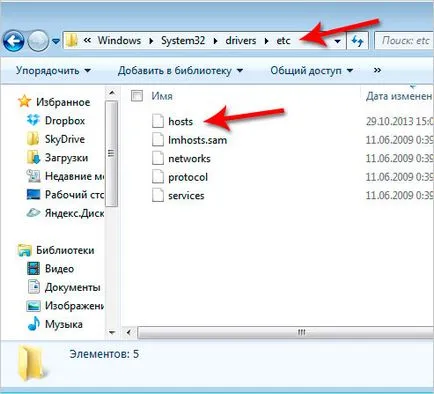
Task: Select the hosts file name
Action: pos(181,121)
